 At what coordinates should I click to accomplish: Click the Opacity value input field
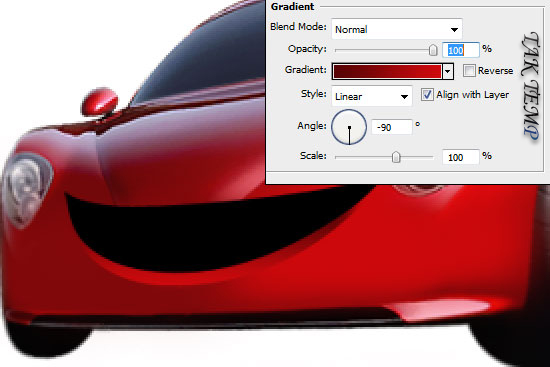coord(461,50)
